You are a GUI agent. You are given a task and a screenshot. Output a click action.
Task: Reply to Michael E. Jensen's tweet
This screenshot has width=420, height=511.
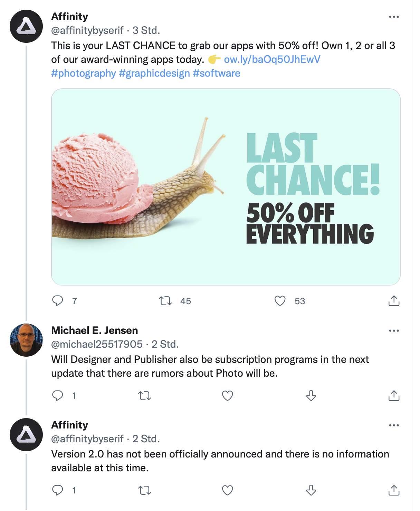point(58,395)
